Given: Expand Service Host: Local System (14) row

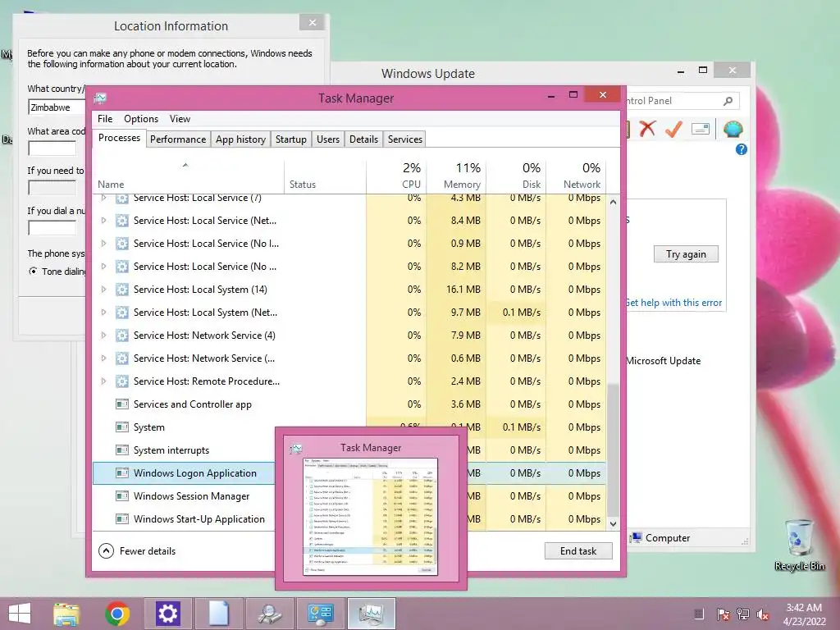Looking at the screenshot, I should (x=104, y=290).
